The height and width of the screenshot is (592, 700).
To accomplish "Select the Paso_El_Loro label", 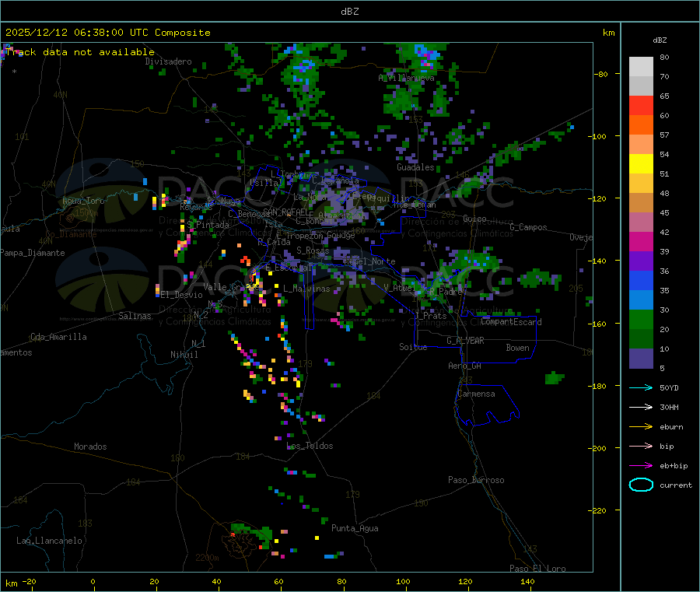I will (538, 569).
